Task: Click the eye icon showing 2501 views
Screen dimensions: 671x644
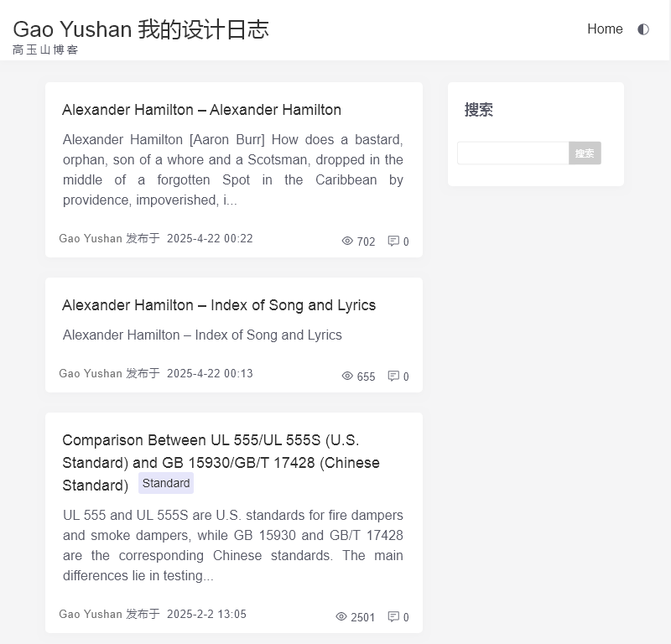Action: [x=341, y=616]
